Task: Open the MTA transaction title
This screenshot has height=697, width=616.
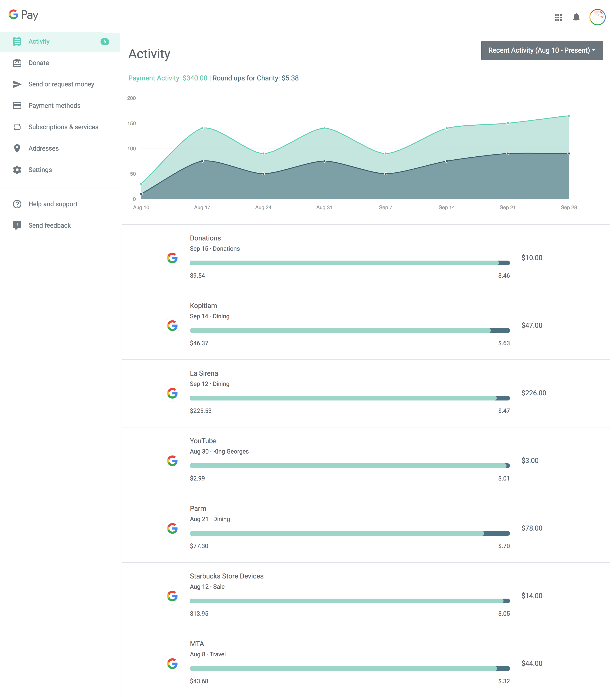Action: tap(197, 644)
